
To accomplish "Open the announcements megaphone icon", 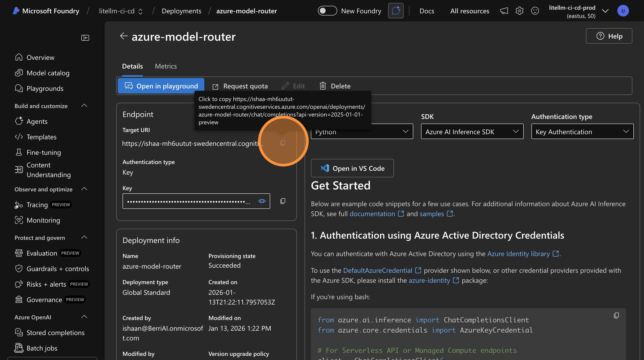I will pyautogui.click(x=504, y=11).
